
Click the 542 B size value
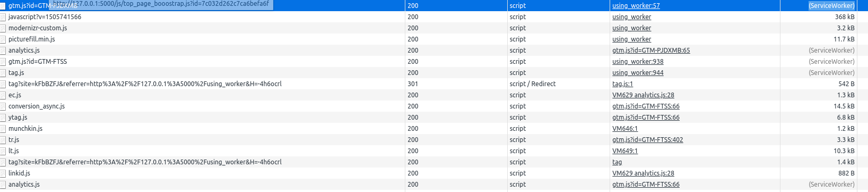(x=846, y=84)
